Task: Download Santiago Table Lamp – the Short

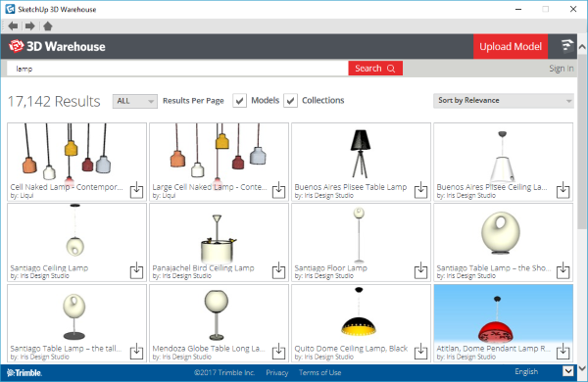Action: point(563,270)
